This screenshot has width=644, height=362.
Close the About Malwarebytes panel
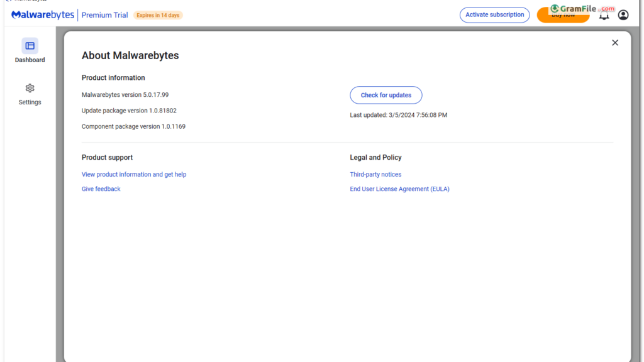click(x=615, y=43)
